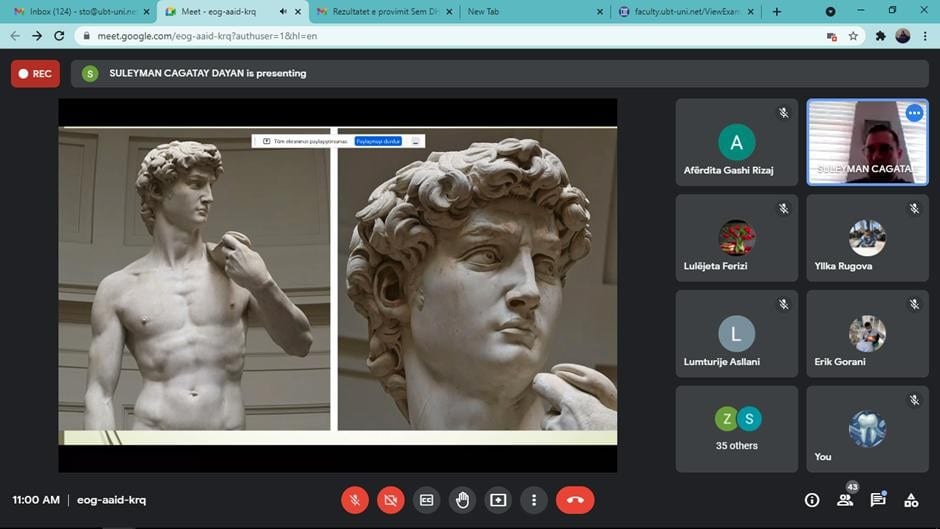Toggle the turned-off camera button
Screen dimensions: 940x529
pos(391,500)
